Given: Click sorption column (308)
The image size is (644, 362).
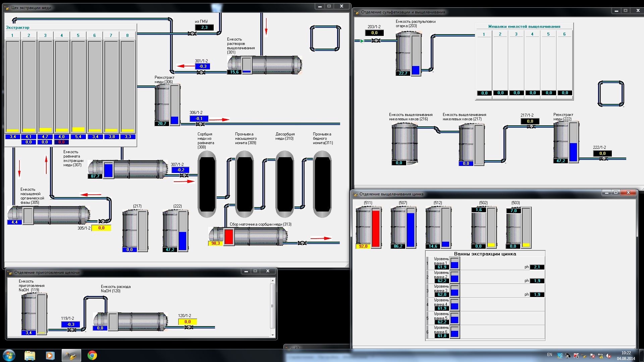Looking at the screenshot, I should coord(207,184).
